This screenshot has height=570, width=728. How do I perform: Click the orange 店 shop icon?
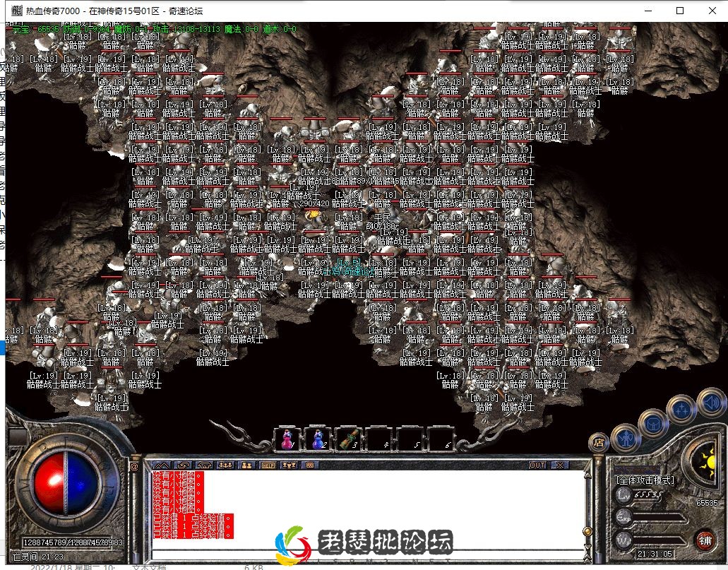[599, 443]
